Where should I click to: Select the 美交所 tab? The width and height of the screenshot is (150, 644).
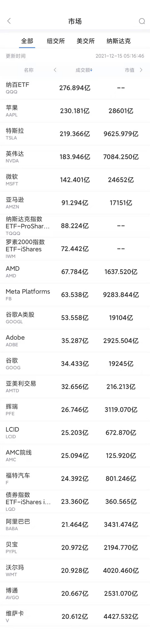(x=86, y=41)
